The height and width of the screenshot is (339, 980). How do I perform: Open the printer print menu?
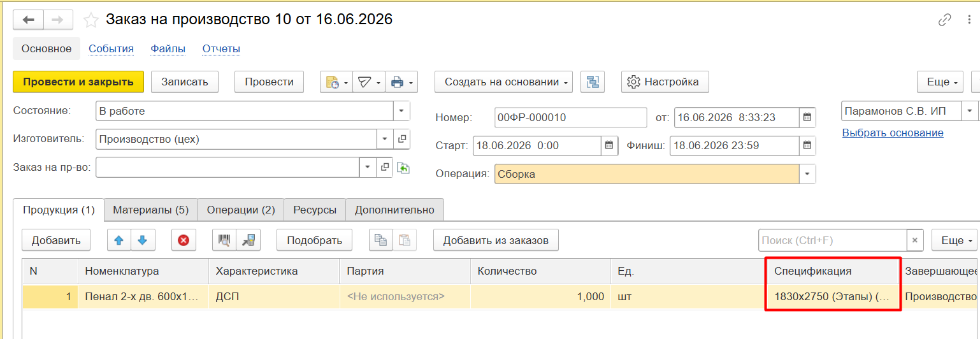click(401, 82)
